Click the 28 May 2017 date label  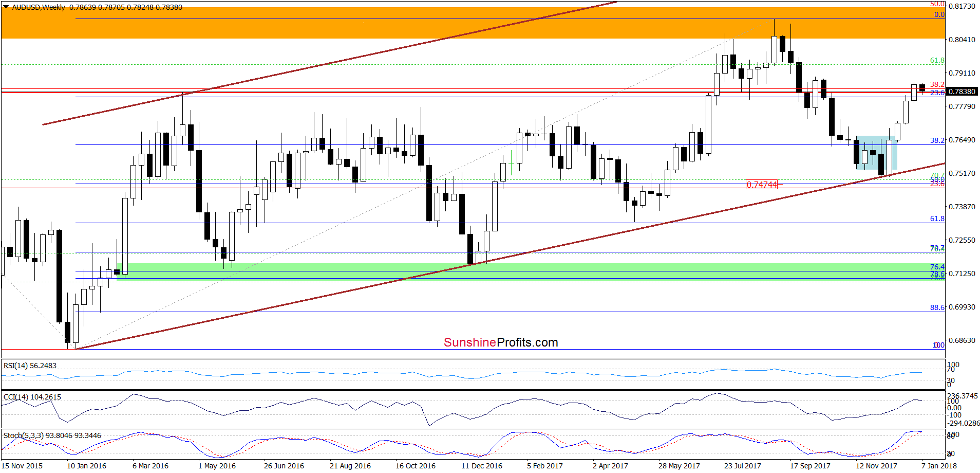(679, 466)
